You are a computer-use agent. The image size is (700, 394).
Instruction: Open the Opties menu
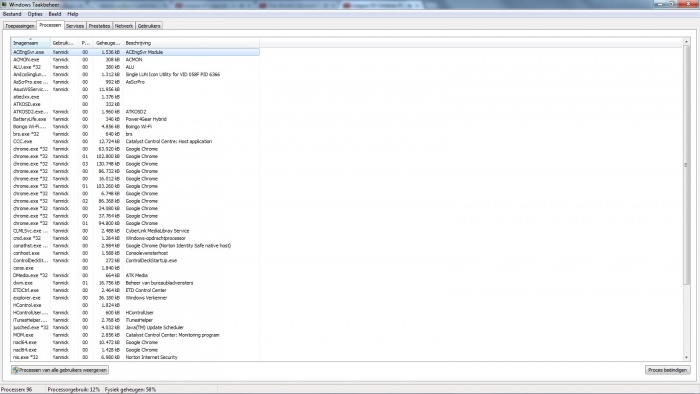pyautogui.click(x=35, y=14)
